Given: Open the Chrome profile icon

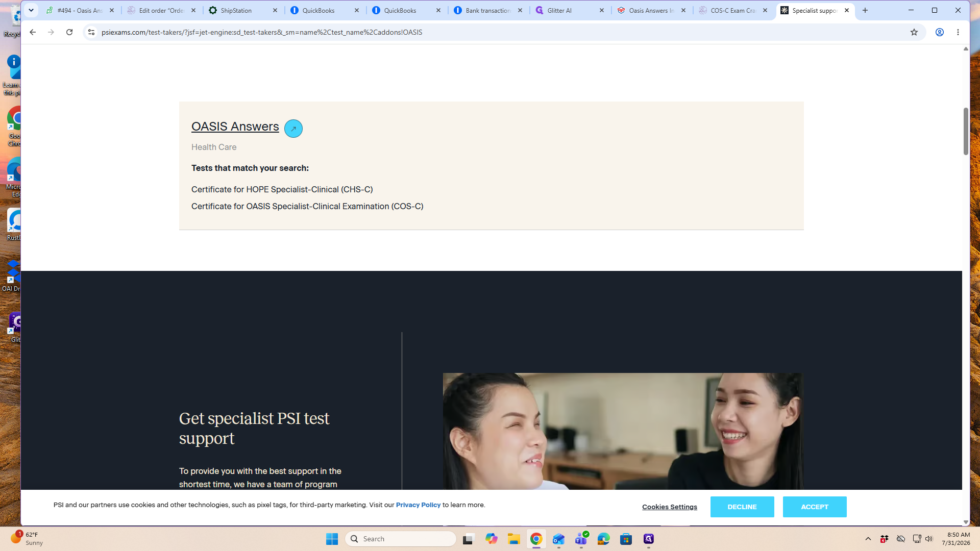Looking at the screenshot, I should (939, 32).
